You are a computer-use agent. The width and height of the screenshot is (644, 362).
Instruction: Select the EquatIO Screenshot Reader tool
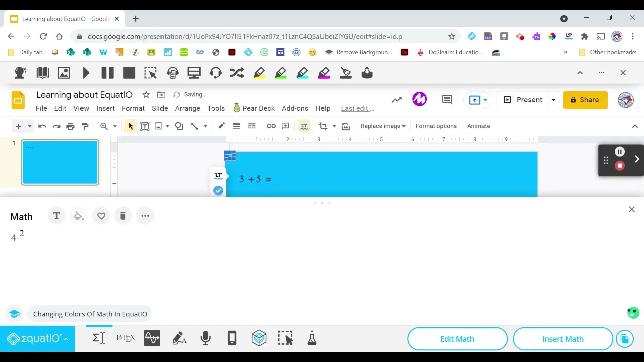point(285,338)
